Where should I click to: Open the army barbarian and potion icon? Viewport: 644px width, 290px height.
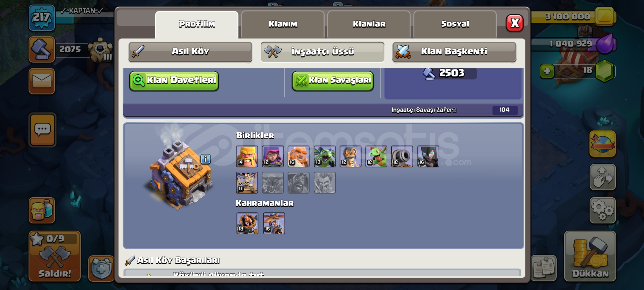pos(42,210)
